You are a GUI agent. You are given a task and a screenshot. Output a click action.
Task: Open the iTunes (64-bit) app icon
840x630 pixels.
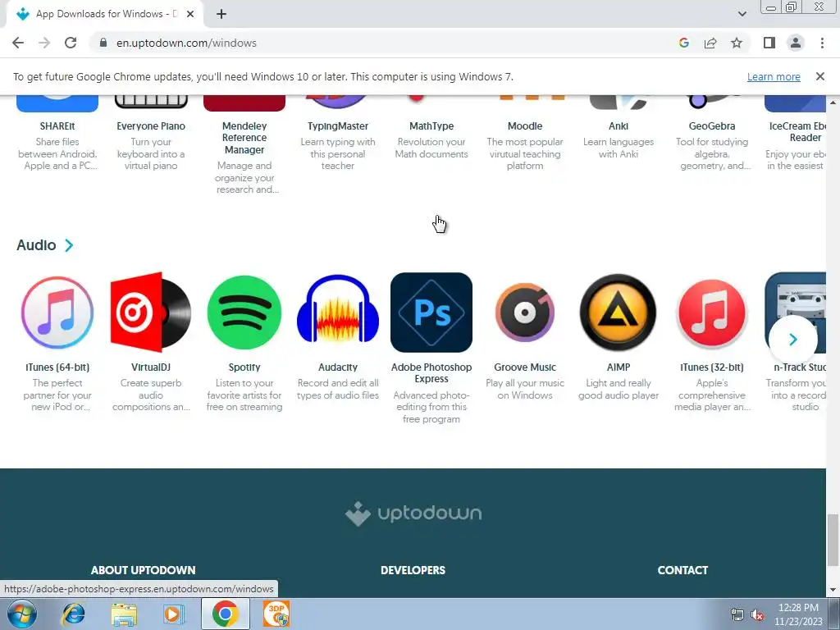click(57, 313)
